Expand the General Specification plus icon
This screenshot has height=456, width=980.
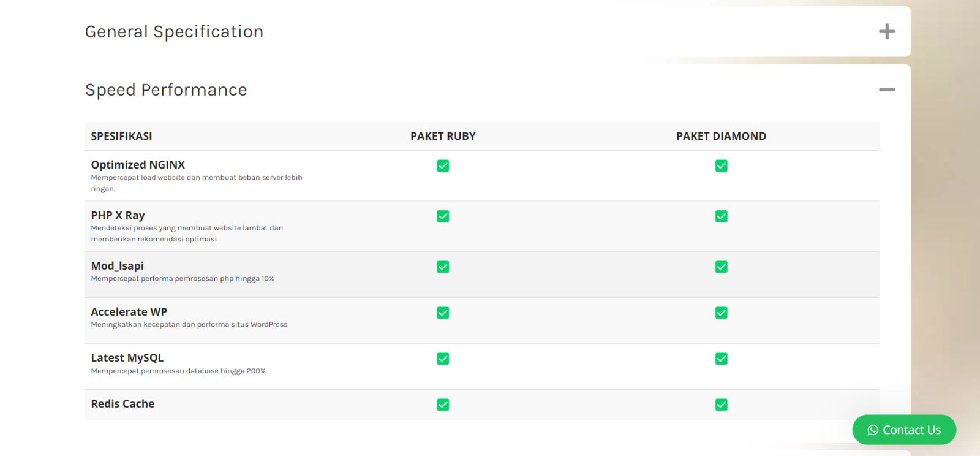coord(887,31)
